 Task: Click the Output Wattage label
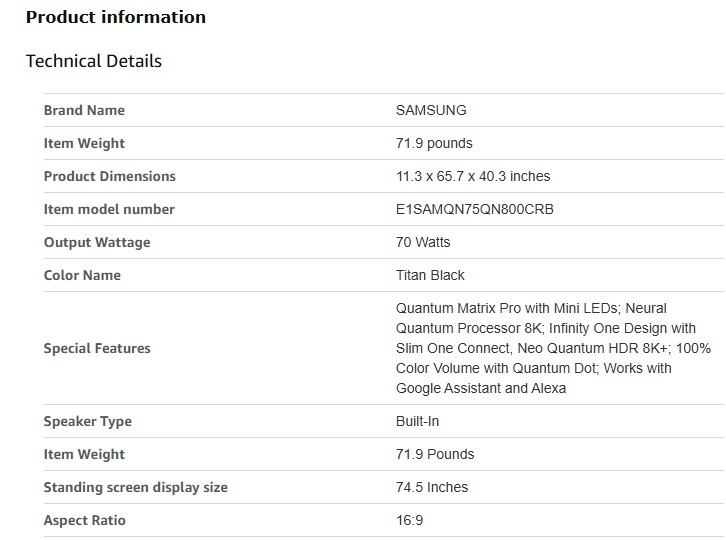96,242
